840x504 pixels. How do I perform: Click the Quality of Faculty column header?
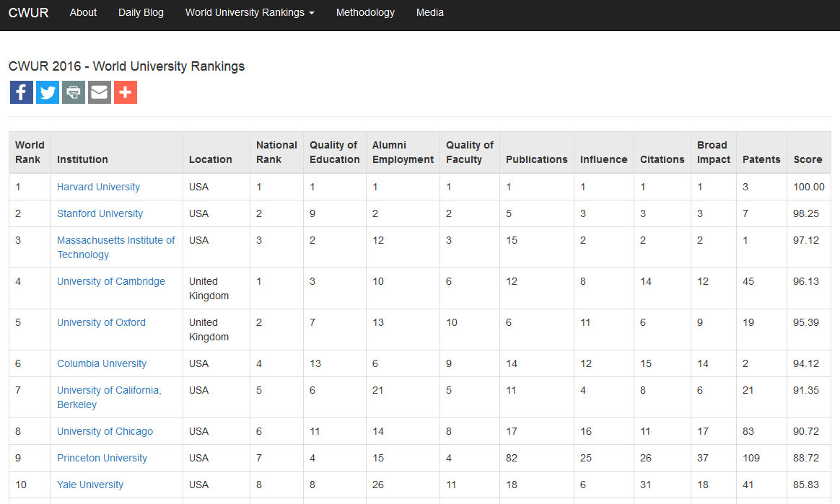(x=470, y=152)
